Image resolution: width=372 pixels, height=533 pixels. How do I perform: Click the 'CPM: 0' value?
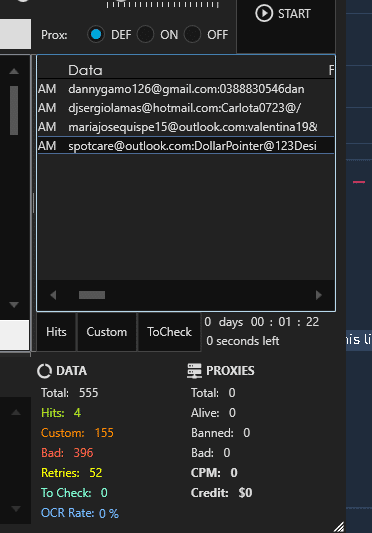(214, 473)
